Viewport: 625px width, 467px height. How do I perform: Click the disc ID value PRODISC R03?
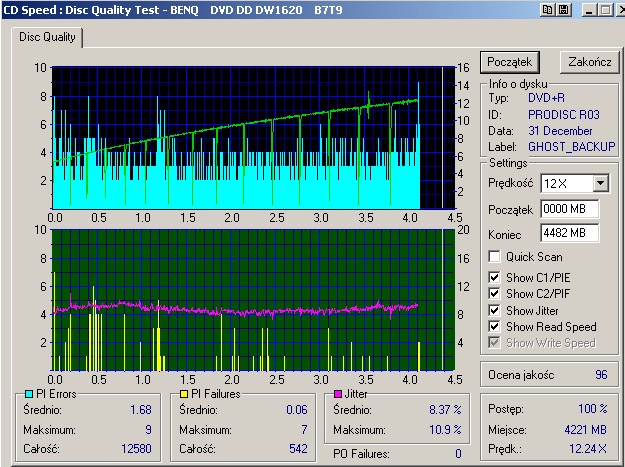click(564, 115)
